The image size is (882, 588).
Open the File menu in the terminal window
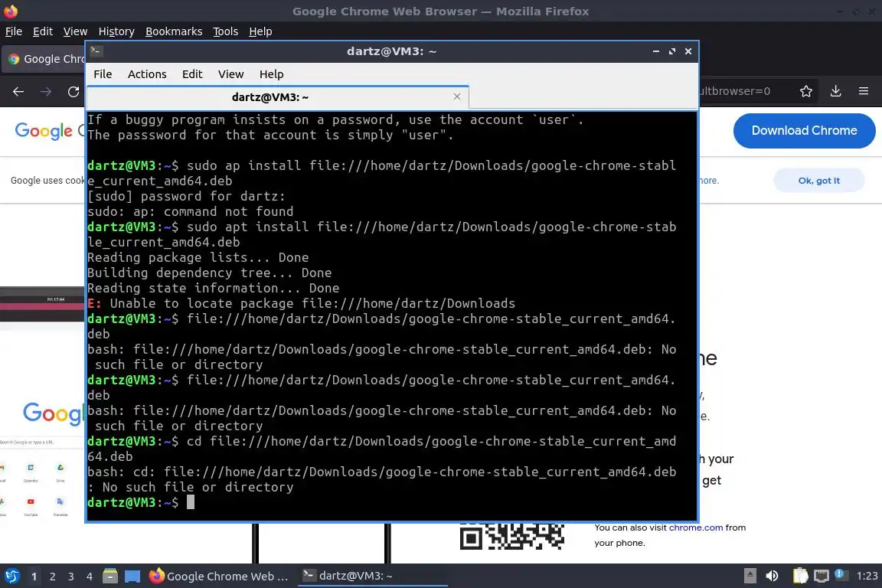click(103, 74)
